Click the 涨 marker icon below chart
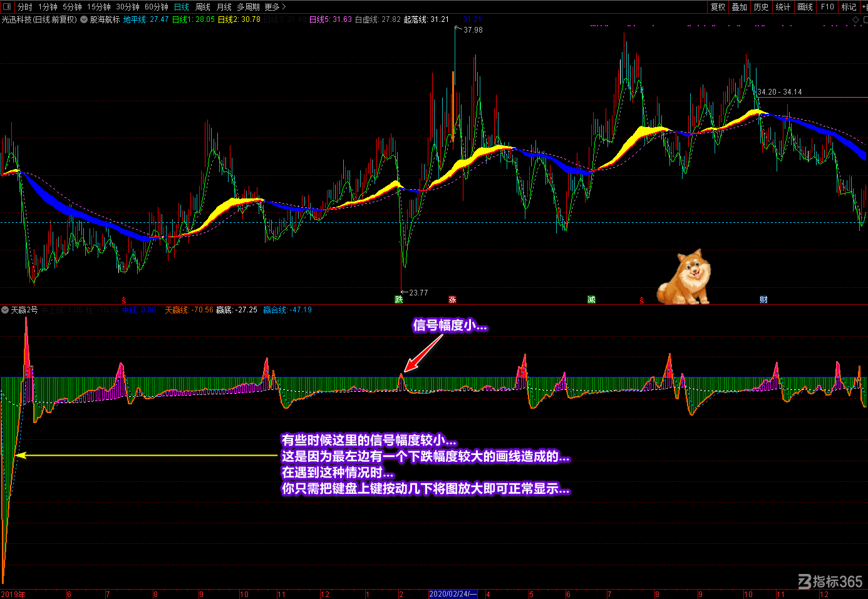This screenshot has width=868, height=599. 452,300
